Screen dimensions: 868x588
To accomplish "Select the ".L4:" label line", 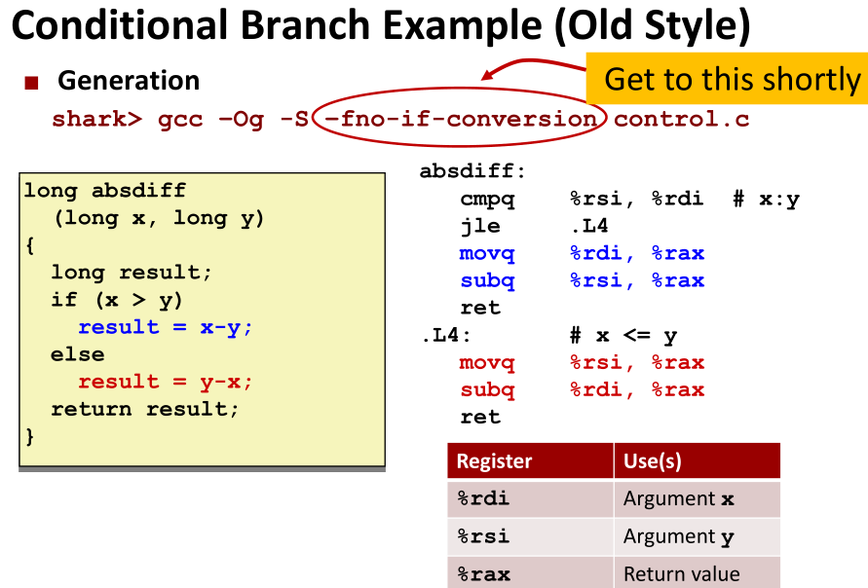I will pyautogui.click(x=445, y=335).
